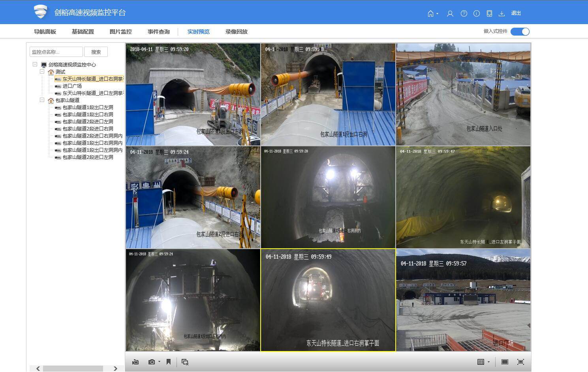Viewport: 588px width, 372px height.
Task: Click the user profile icon in header
Action: 450,13
